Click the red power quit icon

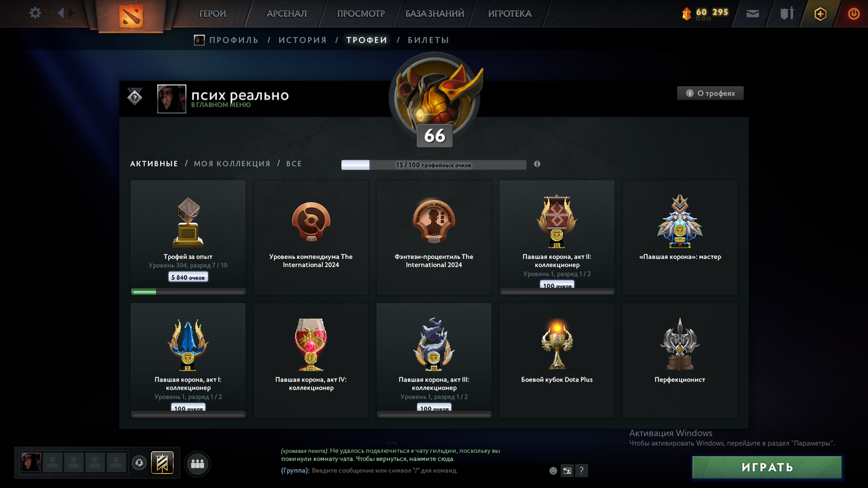tap(854, 14)
